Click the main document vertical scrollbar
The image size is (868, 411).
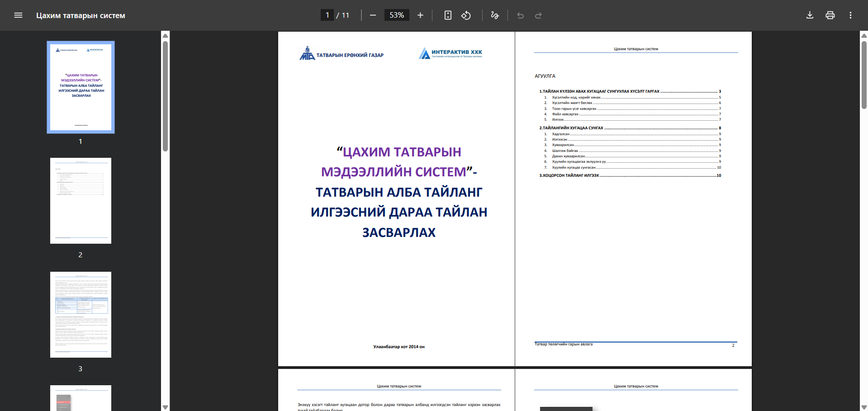coord(864,75)
